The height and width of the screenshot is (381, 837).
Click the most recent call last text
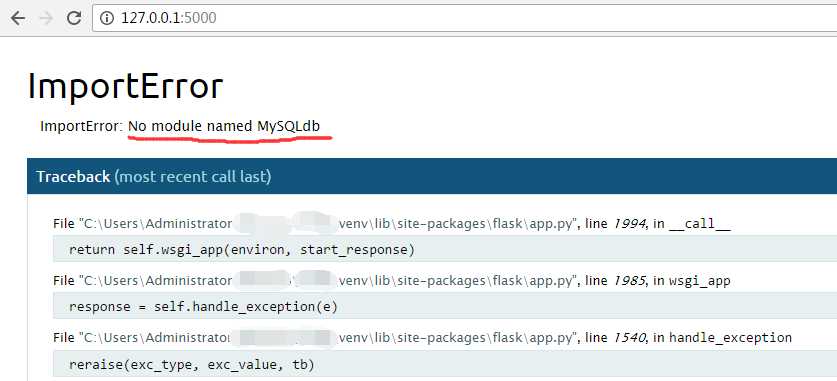(193, 177)
